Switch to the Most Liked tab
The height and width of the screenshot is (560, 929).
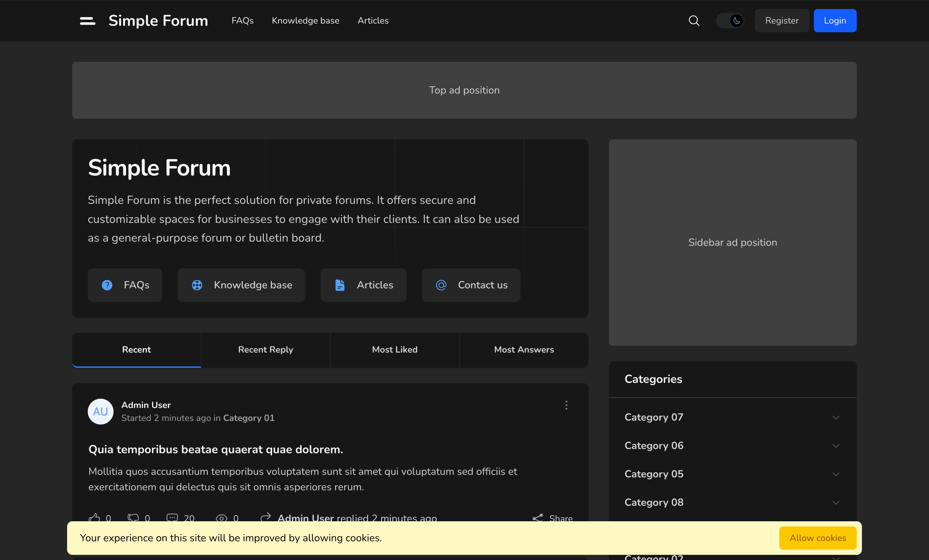pos(395,350)
